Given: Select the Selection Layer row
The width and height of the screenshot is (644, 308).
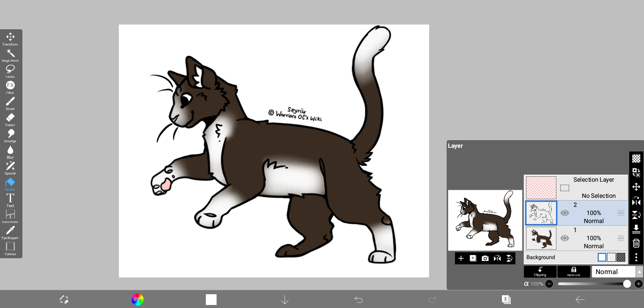Looking at the screenshot, I should click(576, 188).
